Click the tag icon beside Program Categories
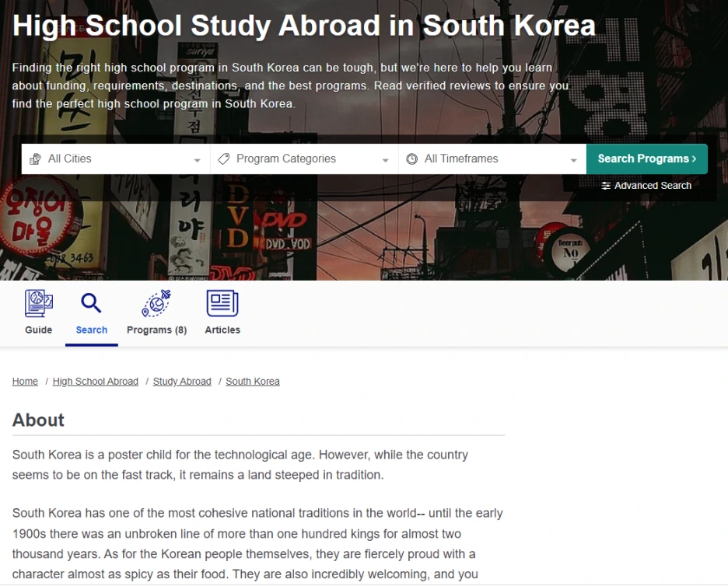 point(224,159)
